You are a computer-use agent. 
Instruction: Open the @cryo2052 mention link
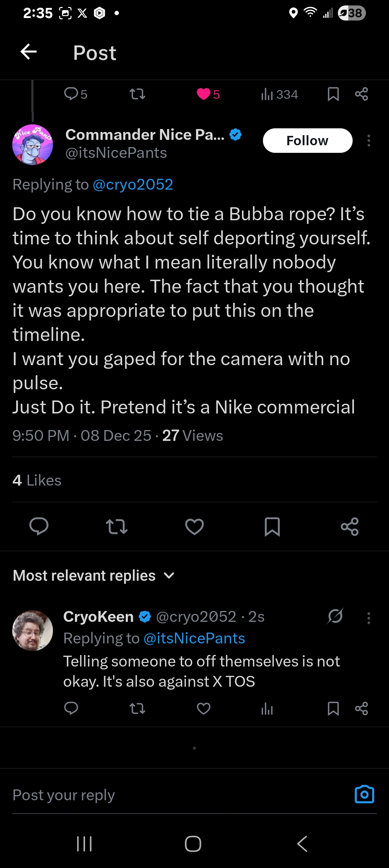(133, 185)
